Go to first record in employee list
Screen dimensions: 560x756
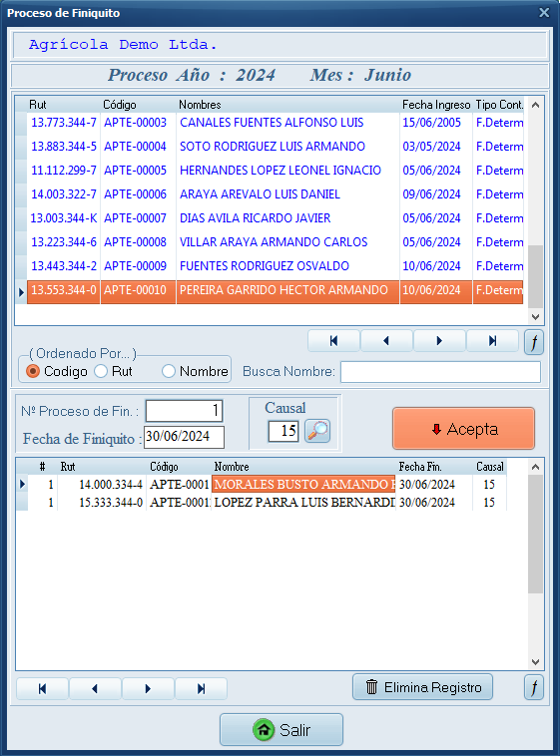333,341
